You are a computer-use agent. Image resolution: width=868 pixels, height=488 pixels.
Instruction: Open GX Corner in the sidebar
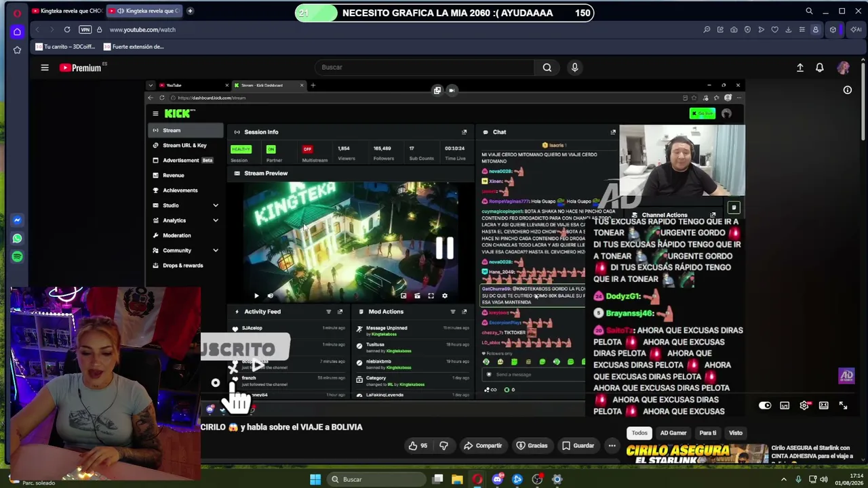(17, 31)
